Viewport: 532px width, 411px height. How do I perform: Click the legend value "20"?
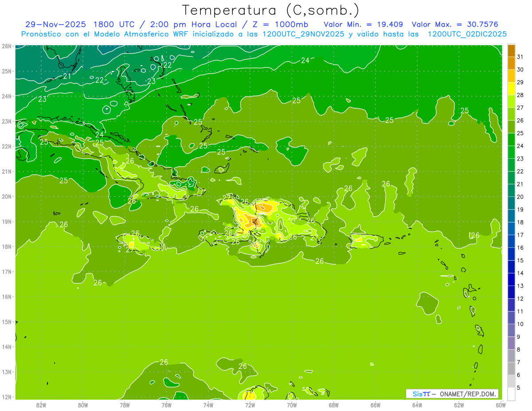(520, 197)
